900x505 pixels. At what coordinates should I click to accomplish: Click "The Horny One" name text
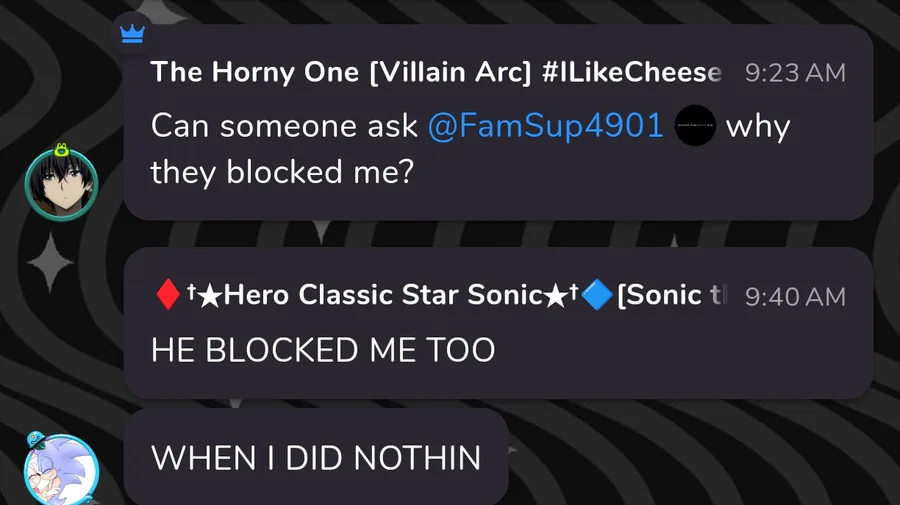tap(251, 72)
